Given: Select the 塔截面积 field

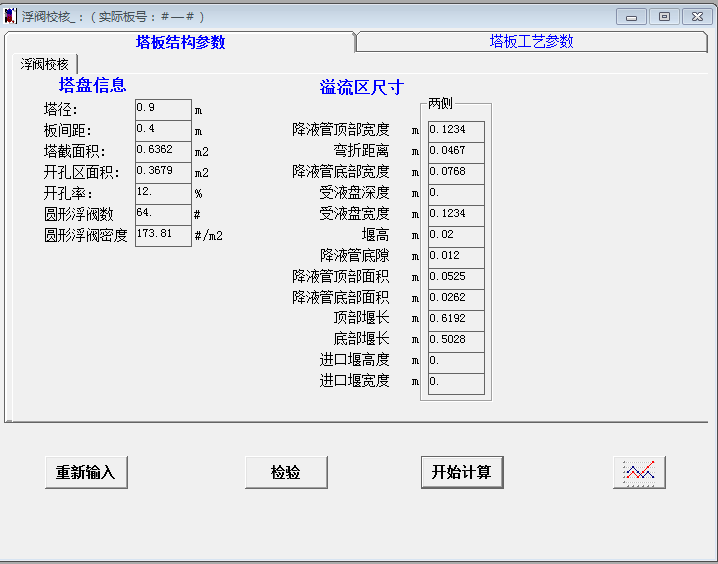Looking at the screenshot, I should pos(163,152).
